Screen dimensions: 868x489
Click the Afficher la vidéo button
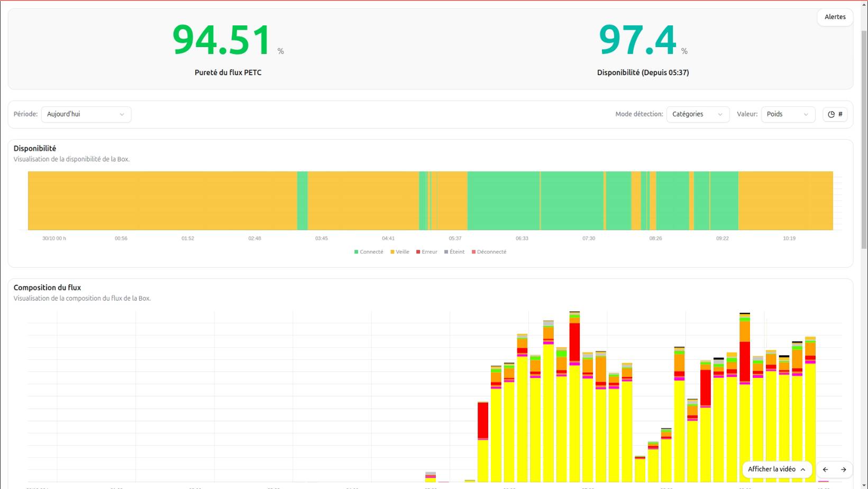pyautogui.click(x=771, y=469)
